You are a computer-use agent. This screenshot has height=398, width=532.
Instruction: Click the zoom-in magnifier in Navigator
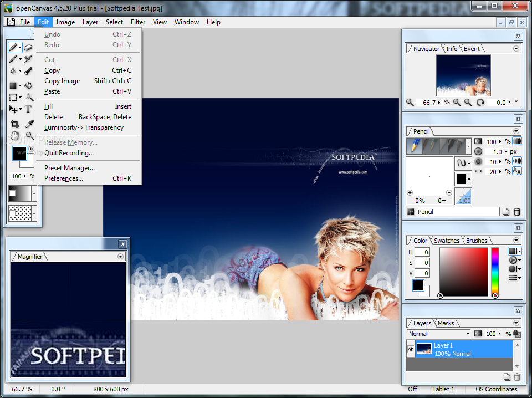[468, 102]
